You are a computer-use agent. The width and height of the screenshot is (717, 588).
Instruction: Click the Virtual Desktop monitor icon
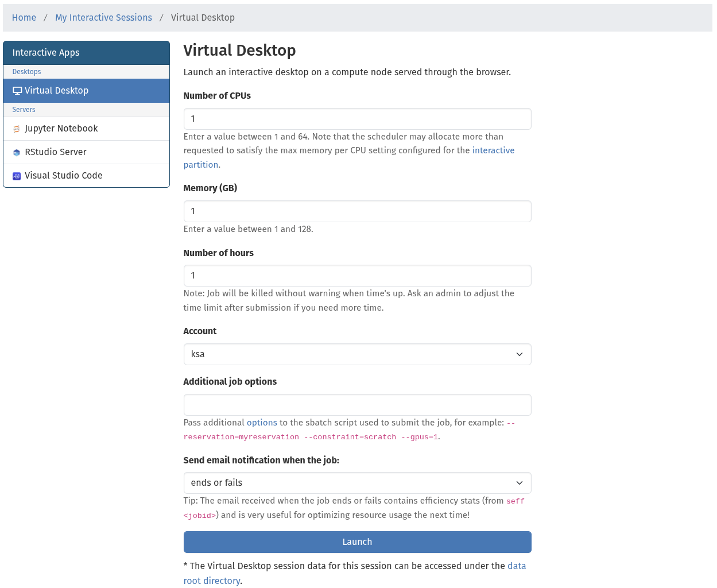coord(17,91)
